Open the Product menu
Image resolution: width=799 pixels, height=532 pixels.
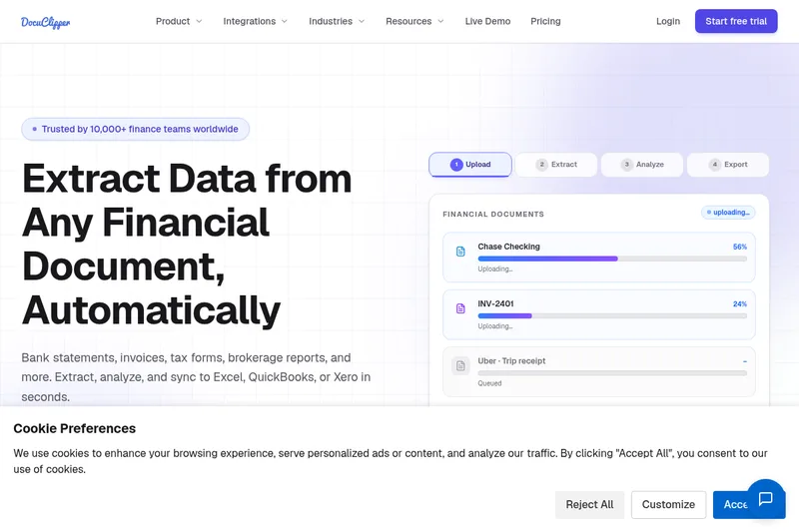(x=179, y=21)
